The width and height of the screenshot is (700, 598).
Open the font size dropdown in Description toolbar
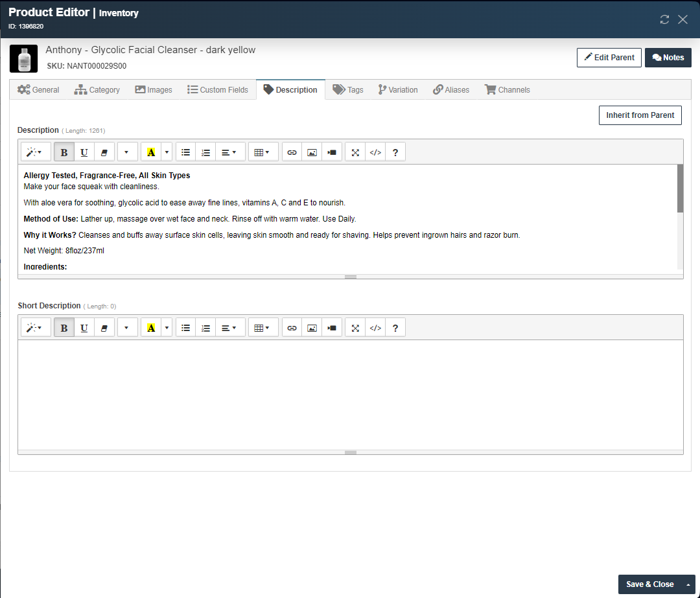pyautogui.click(x=127, y=152)
